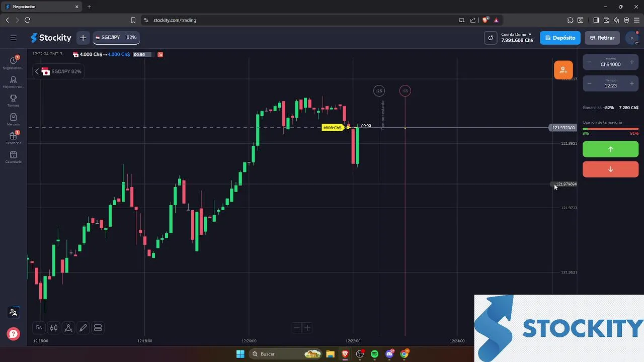The image size is (644, 362).
Task: Click the Retirar button
Action: tap(602, 38)
